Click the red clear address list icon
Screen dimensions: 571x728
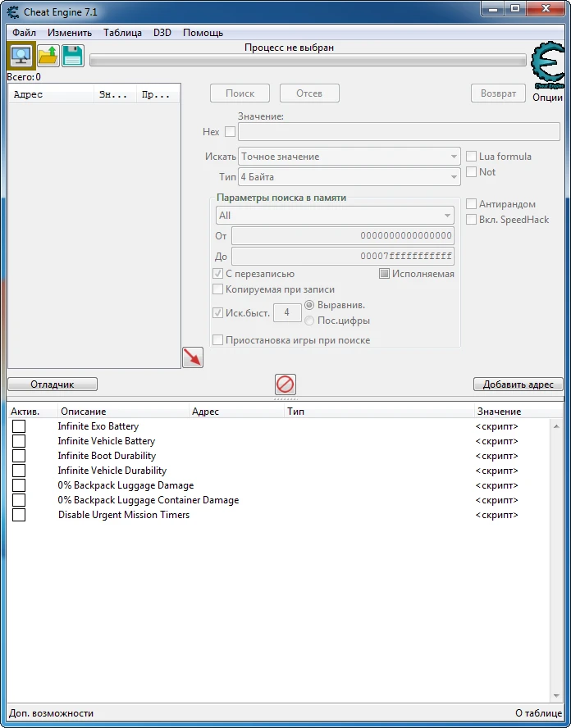(x=285, y=384)
